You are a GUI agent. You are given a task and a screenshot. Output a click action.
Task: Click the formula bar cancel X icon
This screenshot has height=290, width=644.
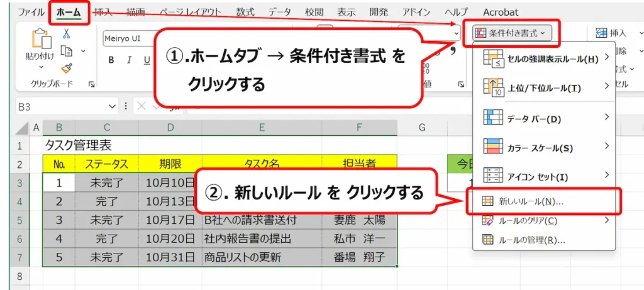(x=142, y=106)
